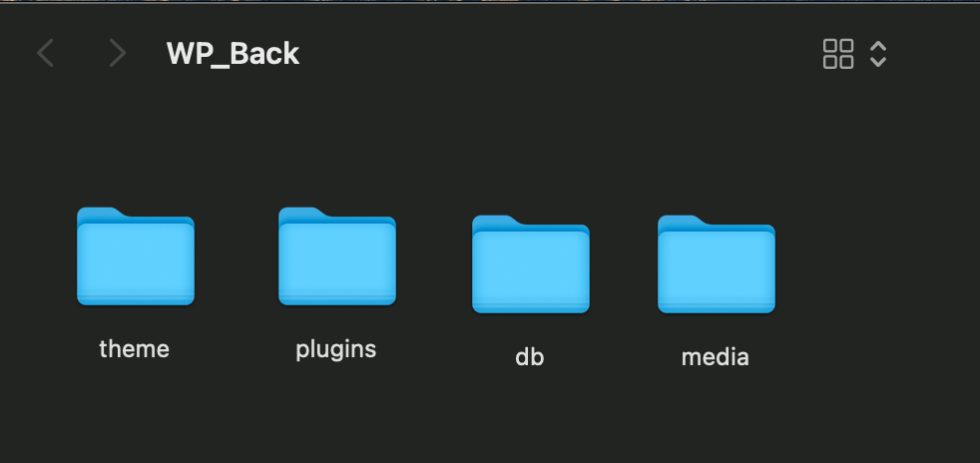The width and height of the screenshot is (980, 463).
Task: Select the plugins folder icon
Action: (337, 256)
